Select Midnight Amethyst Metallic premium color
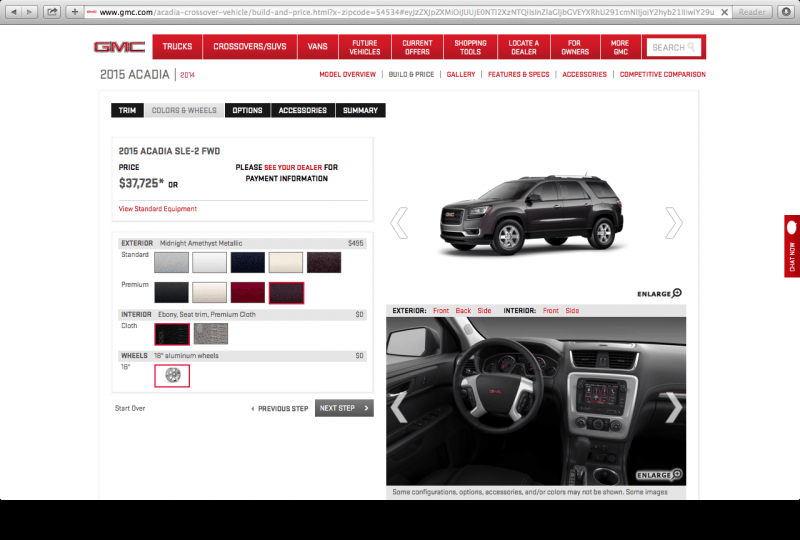Image resolution: width=800 pixels, height=540 pixels. (x=286, y=293)
